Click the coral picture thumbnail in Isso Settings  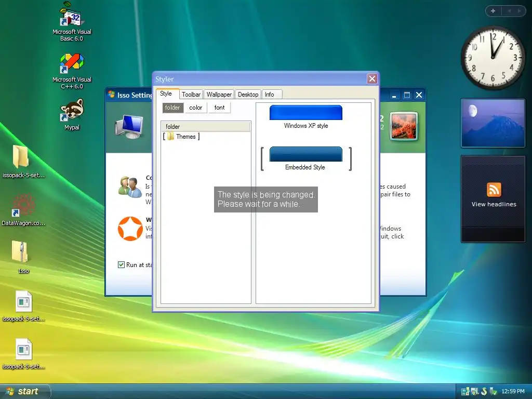[x=404, y=126]
